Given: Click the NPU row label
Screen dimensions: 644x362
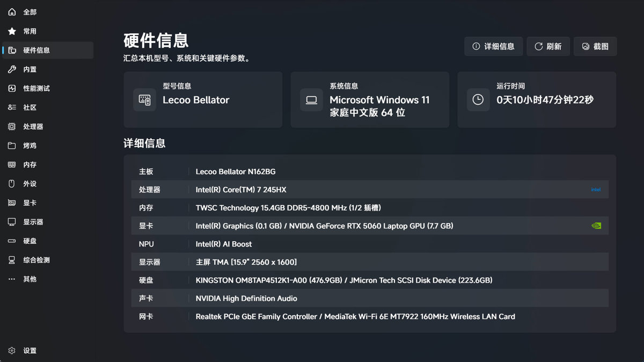Looking at the screenshot, I should (147, 244).
